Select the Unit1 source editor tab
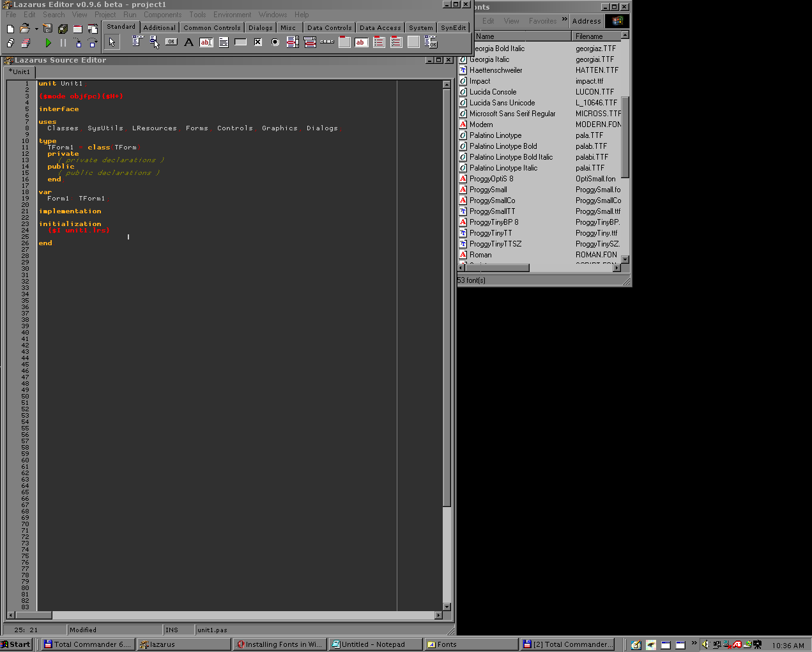This screenshot has width=812, height=652. 19,72
